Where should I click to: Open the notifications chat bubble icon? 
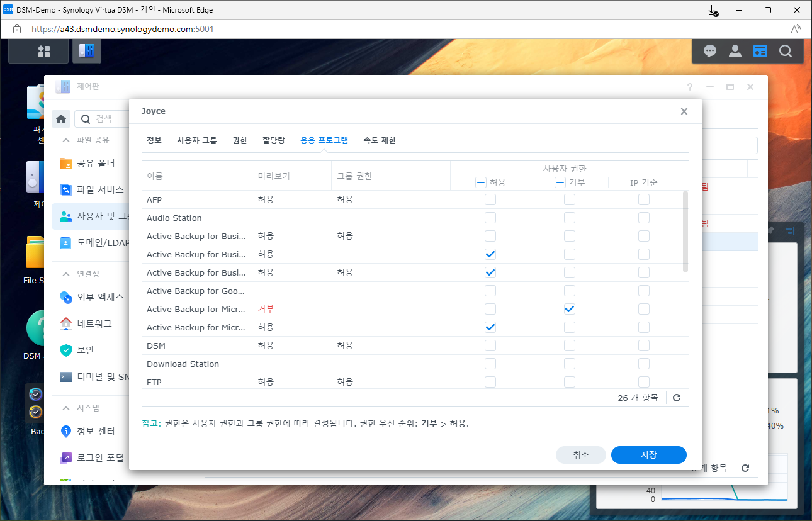(x=710, y=52)
